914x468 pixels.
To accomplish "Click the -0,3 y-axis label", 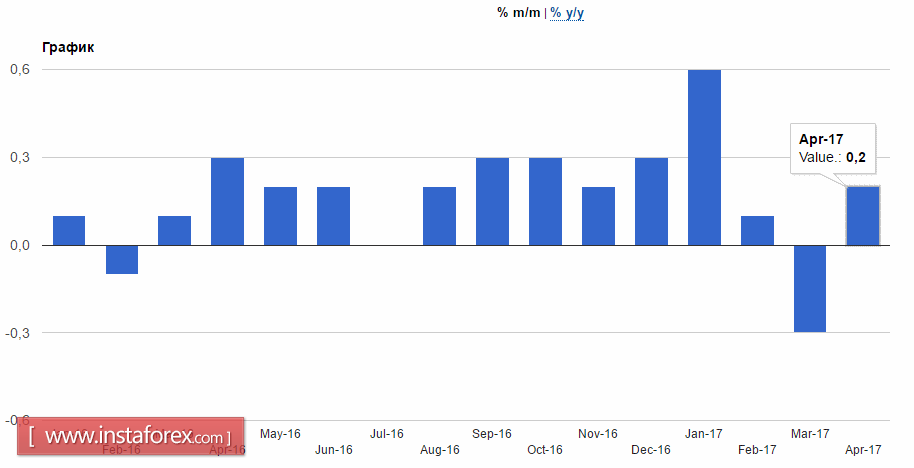I will 17,333.
